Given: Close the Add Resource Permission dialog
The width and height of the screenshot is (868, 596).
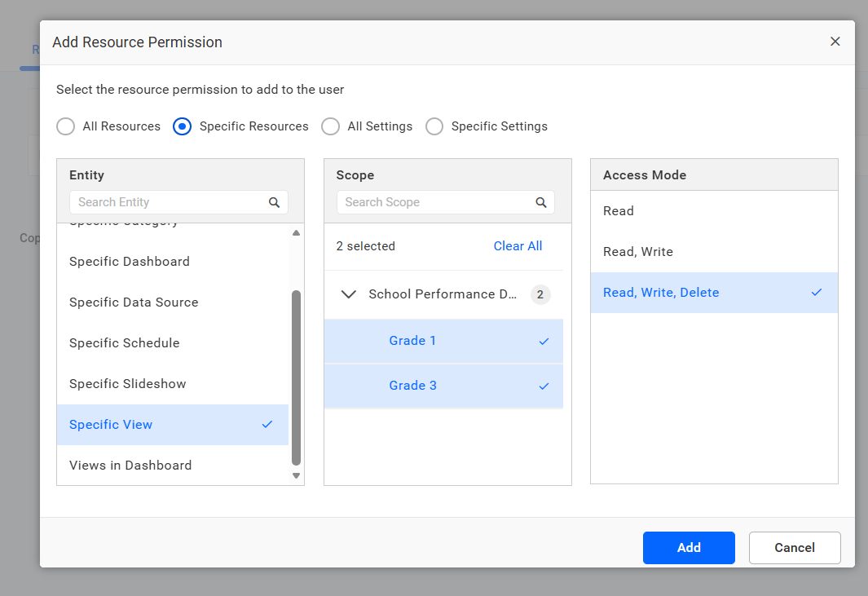Looking at the screenshot, I should pos(835,42).
